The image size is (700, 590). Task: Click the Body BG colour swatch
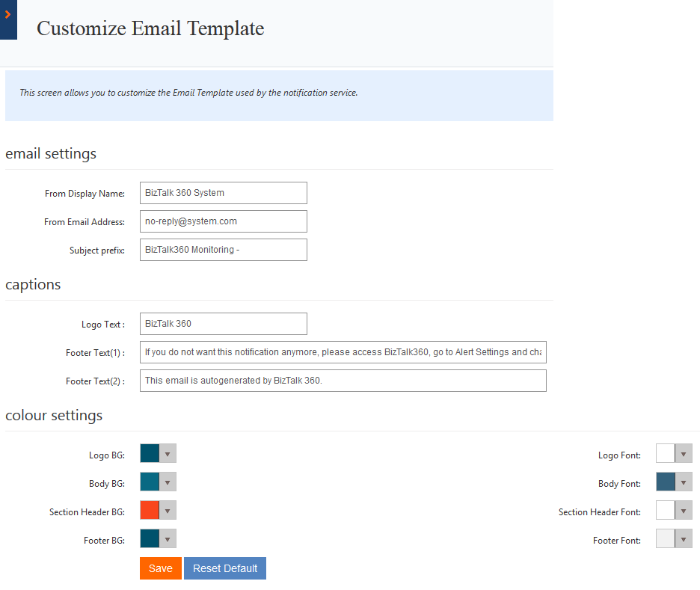click(150, 482)
